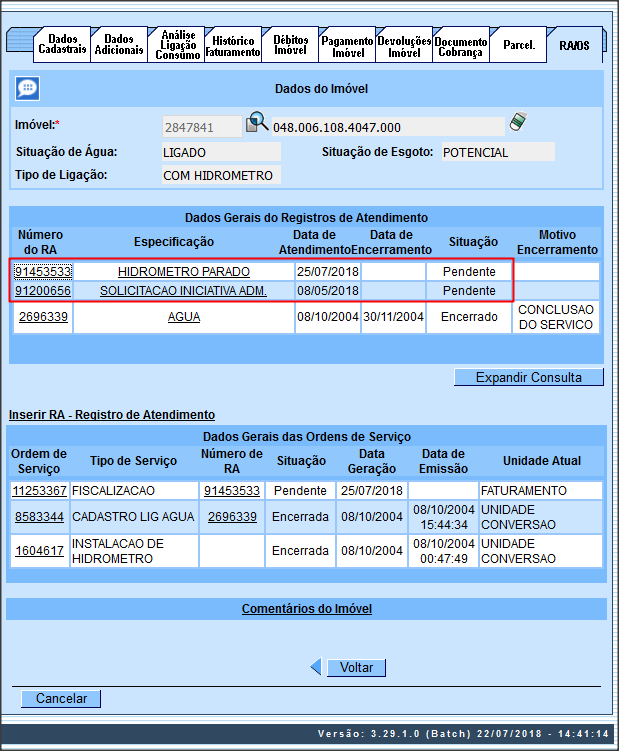Click the magnifier search icon beside Imóvel
619x751 pixels.
[x=258, y=122]
